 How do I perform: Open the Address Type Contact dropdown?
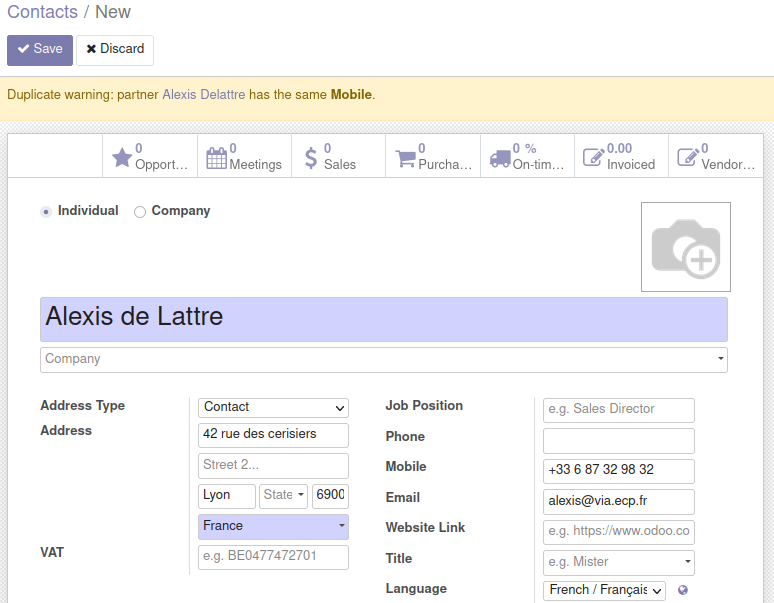click(273, 408)
